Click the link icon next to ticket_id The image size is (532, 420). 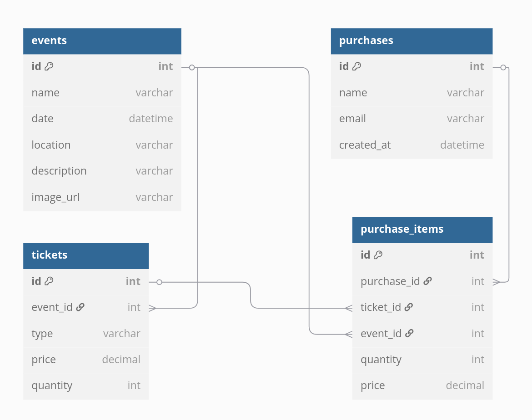coord(409,307)
